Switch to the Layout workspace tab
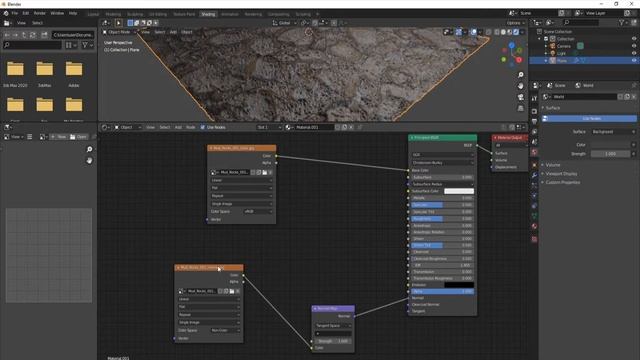This screenshot has height=360, width=640. coord(93,14)
